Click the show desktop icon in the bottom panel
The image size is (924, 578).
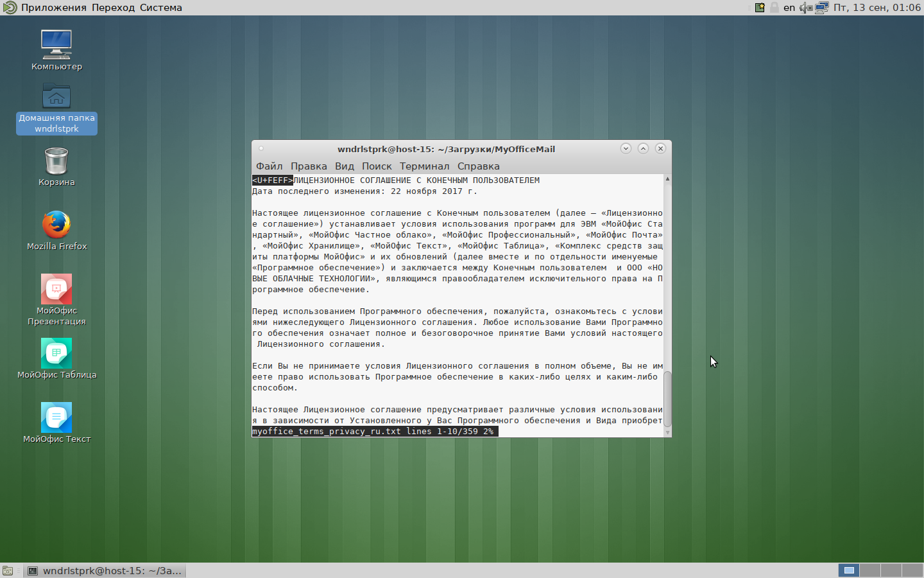(x=8, y=570)
